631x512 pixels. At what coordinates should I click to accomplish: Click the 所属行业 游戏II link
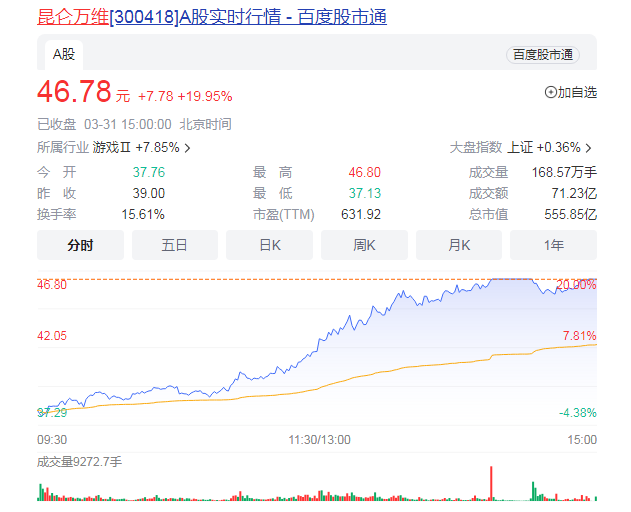tap(136, 147)
